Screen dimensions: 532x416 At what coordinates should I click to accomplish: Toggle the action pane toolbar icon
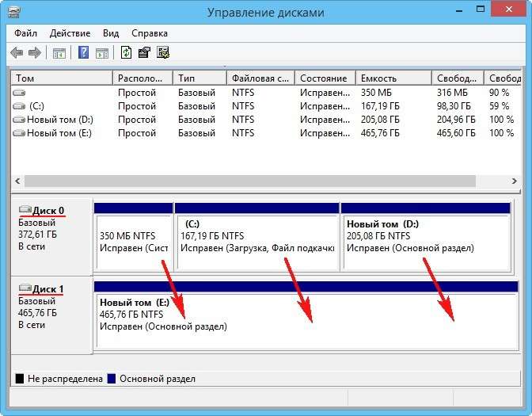pos(102,53)
